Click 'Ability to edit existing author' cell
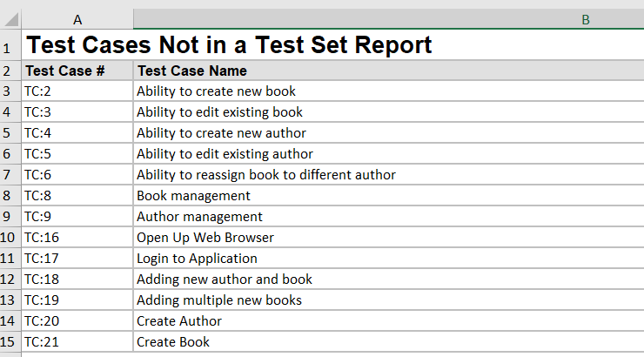The height and width of the screenshot is (357, 644). point(225,154)
